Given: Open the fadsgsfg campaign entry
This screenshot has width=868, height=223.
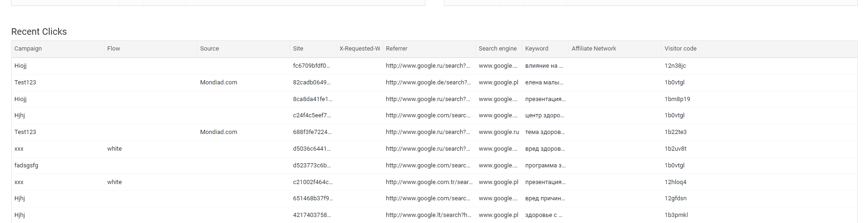Looking at the screenshot, I should 26,166.
